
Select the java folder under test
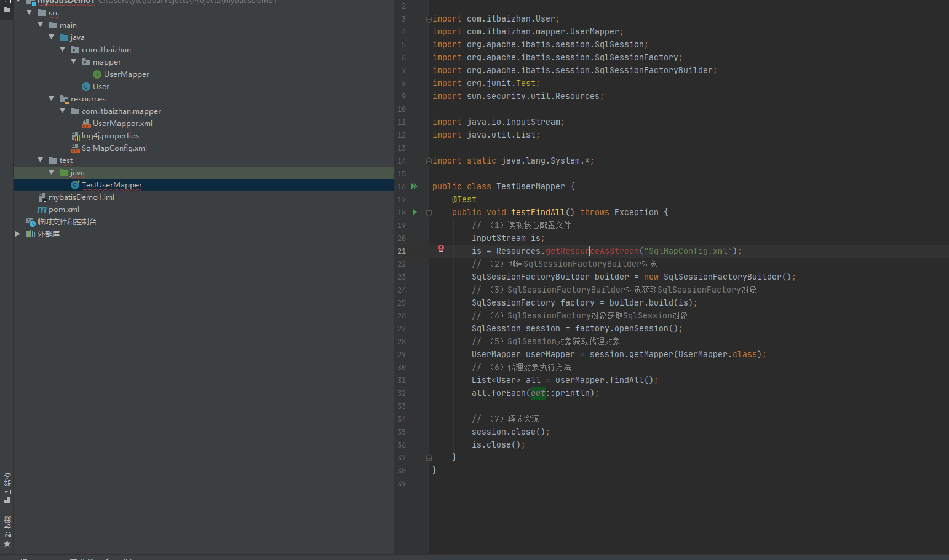point(204,173)
